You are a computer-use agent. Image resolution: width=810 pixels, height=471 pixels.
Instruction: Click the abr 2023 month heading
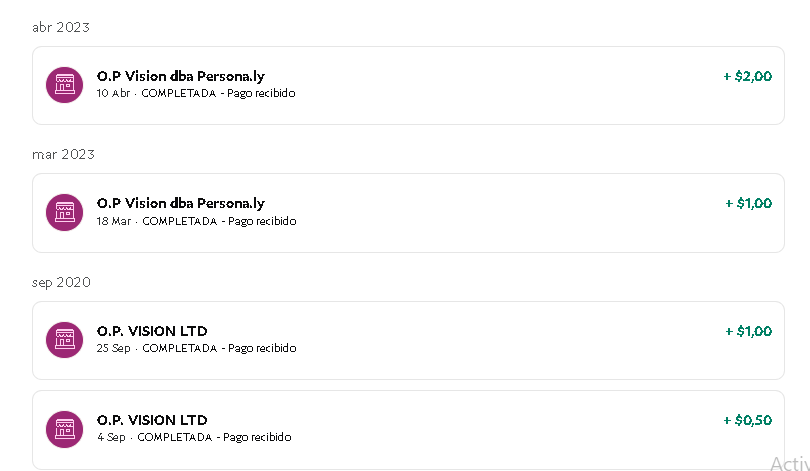[x=61, y=27]
